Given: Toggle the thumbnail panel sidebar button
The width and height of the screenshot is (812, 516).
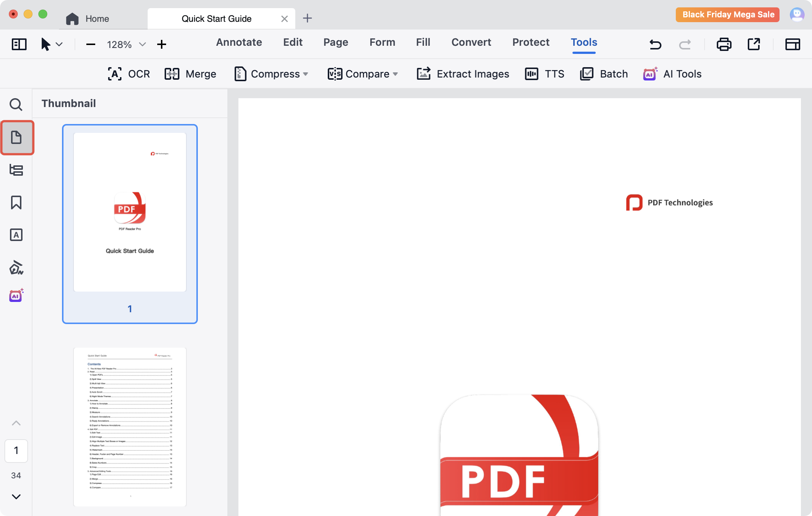Looking at the screenshot, I should [x=17, y=138].
